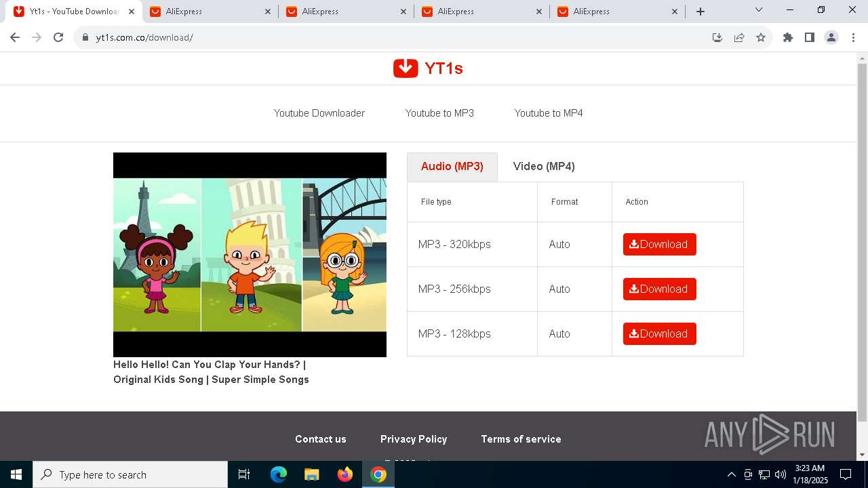The width and height of the screenshot is (868, 488).
Task: Open the Contact us footer link
Action: (x=321, y=439)
